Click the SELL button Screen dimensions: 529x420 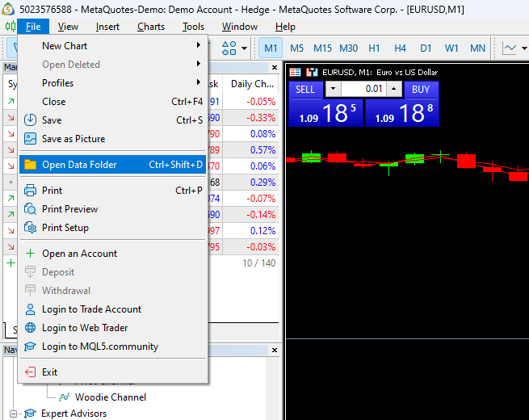click(x=305, y=90)
